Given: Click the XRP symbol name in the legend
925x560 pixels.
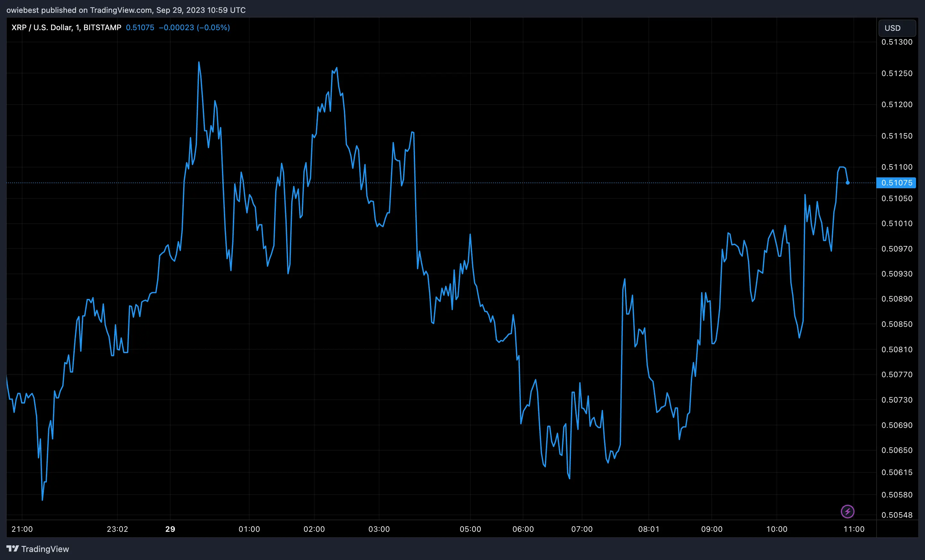Looking at the screenshot, I should [17, 27].
